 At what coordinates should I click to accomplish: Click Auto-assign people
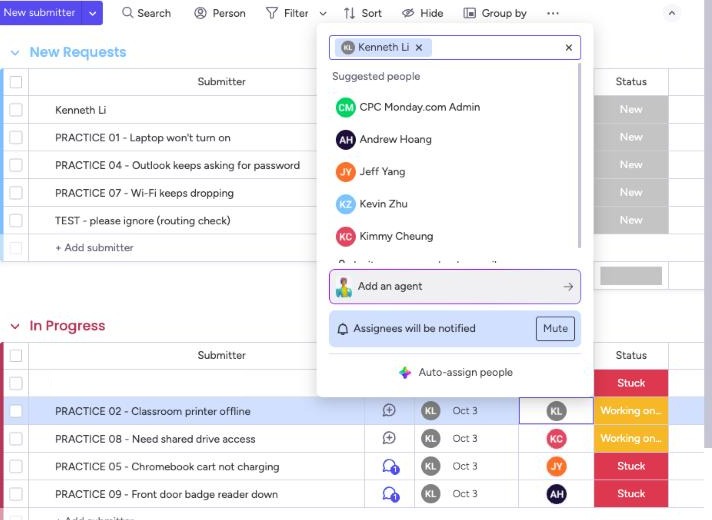point(455,372)
